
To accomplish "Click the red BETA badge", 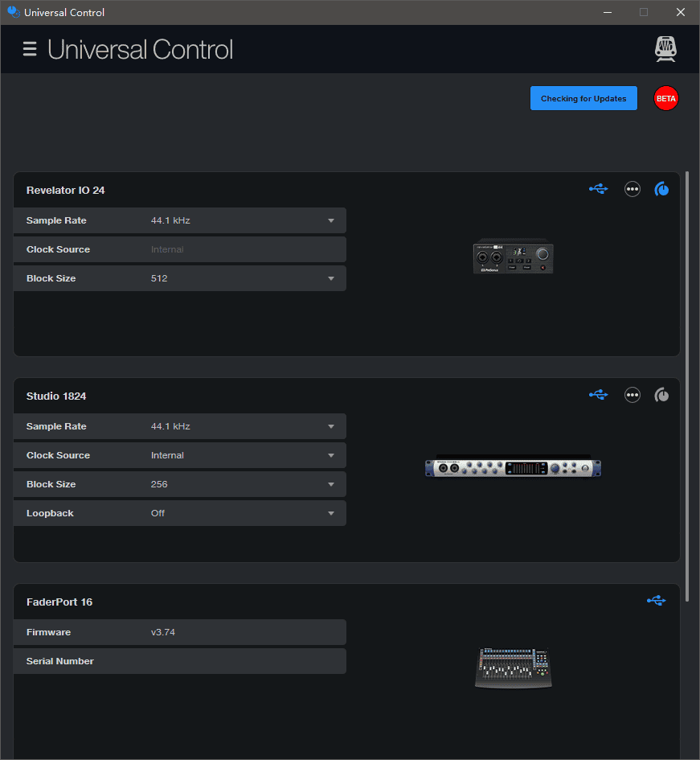I will [x=665, y=98].
